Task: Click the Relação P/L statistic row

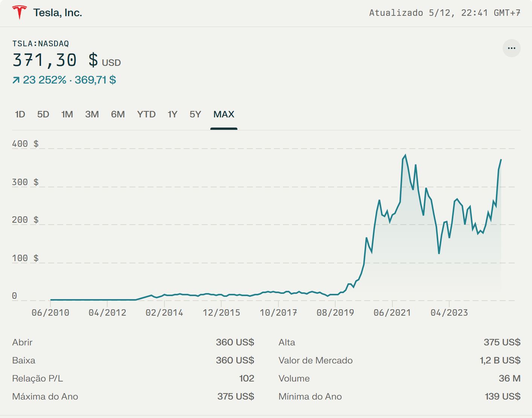Action: coord(133,378)
